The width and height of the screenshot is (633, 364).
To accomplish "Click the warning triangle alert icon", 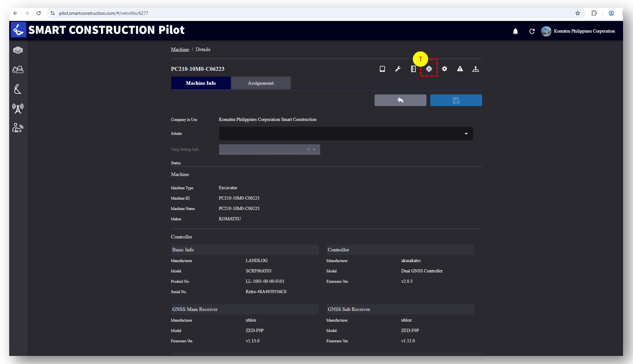I will click(x=460, y=69).
